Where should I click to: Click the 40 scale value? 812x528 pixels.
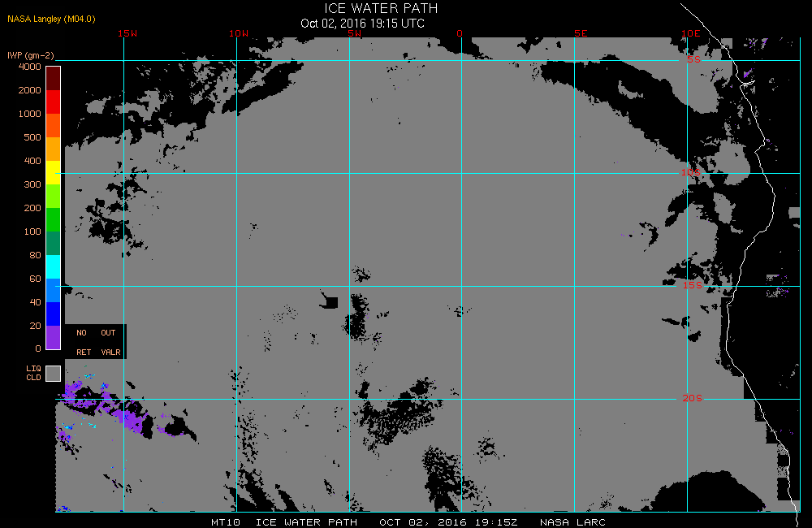[x=35, y=302]
